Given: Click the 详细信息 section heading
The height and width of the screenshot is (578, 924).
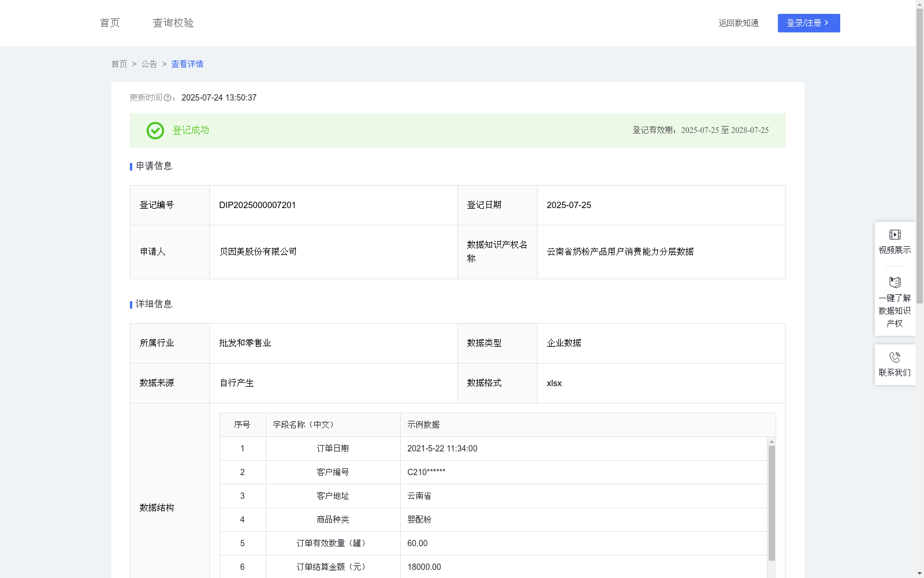Looking at the screenshot, I should pos(154,304).
